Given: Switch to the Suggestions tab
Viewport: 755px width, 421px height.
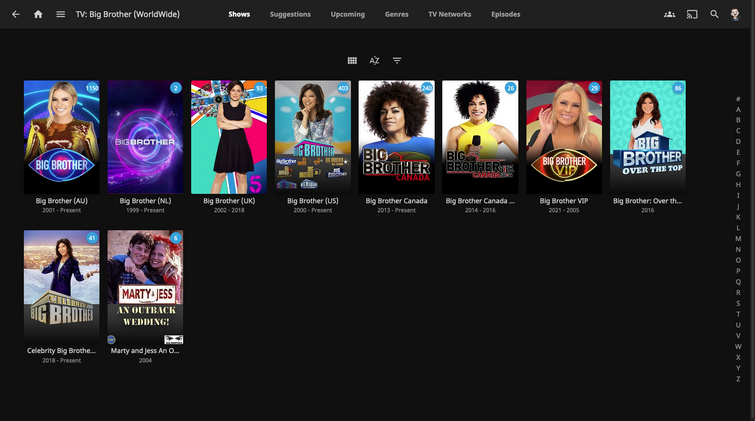Looking at the screenshot, I should coord(290,14).
